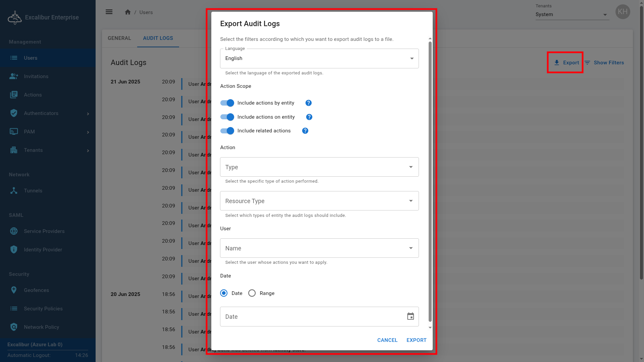The height and width of the screenshot is (362, 644).
Task: Open Invitations in the sidebar
Action: tap(36, 76)
